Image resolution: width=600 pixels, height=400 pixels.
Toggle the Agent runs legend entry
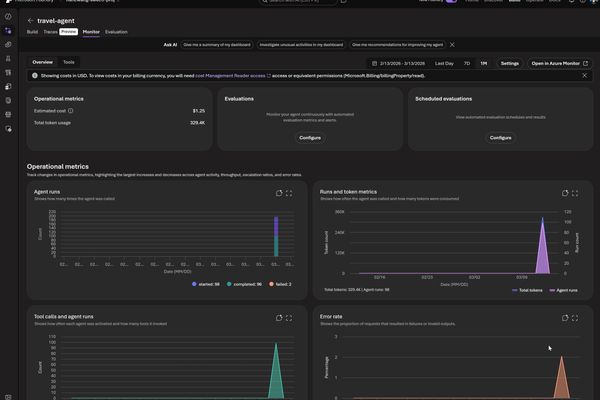[x=564, y=291]
